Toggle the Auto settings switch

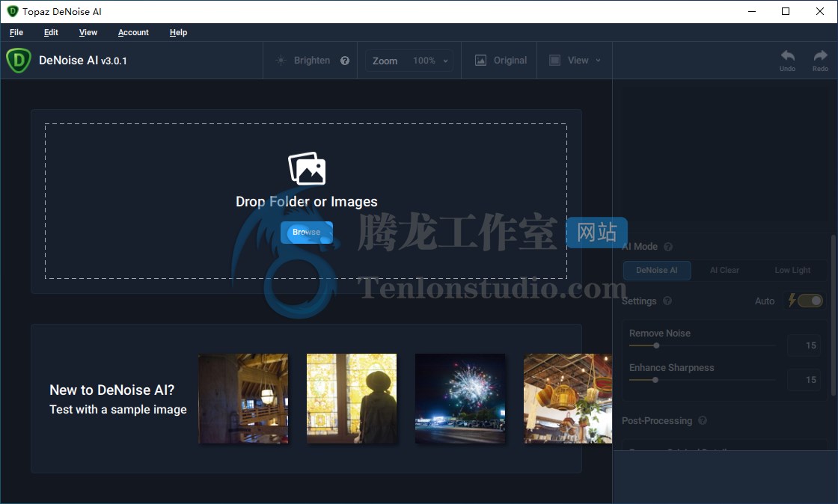point(809,301)
